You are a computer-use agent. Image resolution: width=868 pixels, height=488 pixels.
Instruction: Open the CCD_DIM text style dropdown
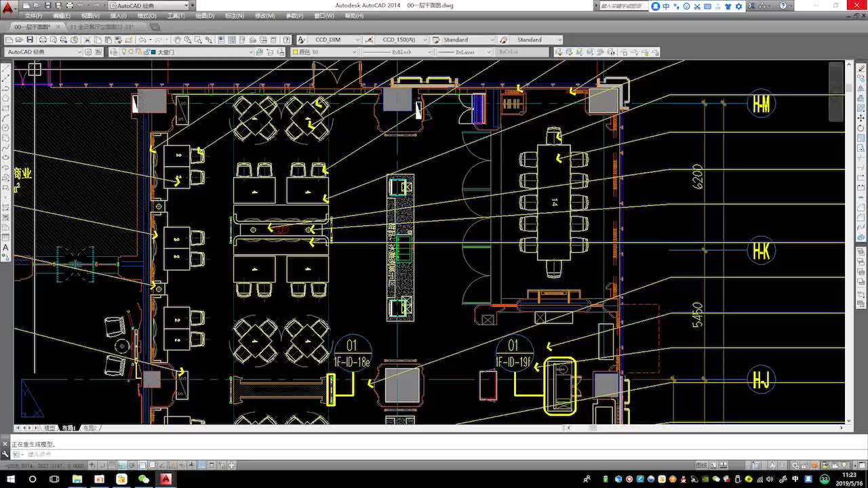[334, 40]
